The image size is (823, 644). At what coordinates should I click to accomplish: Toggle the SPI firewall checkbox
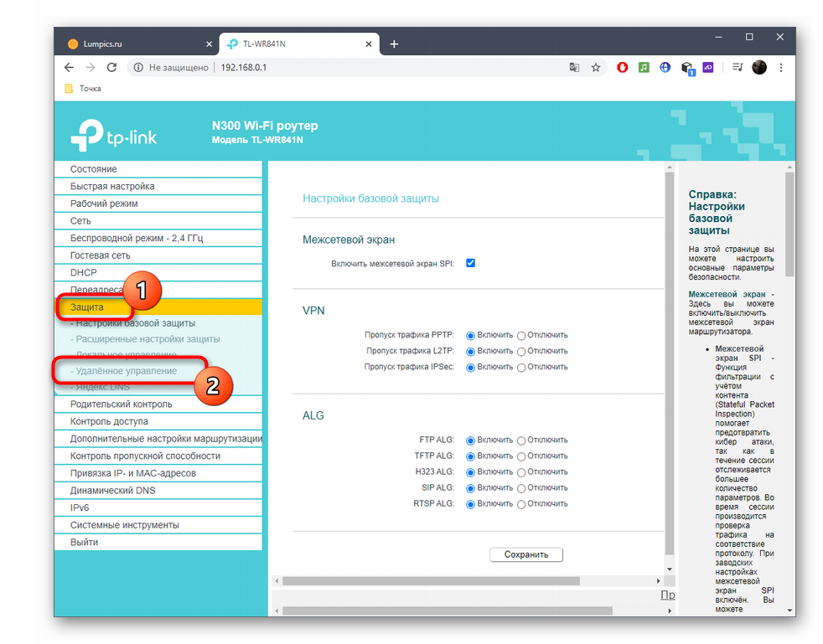471,263
